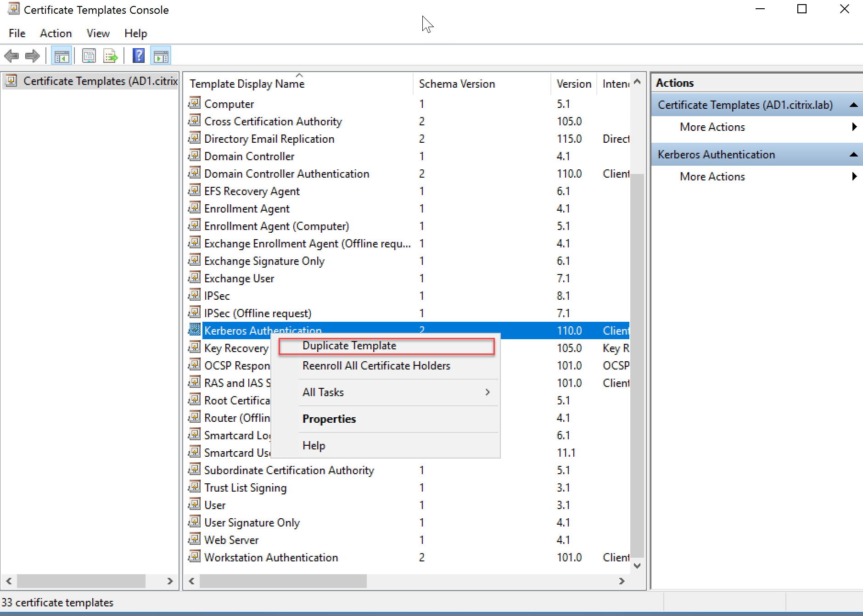863x616 pixels.
Task: Click the Forward arrow toolbar icon
Action: pyautogui.click(x=32, y=56)
